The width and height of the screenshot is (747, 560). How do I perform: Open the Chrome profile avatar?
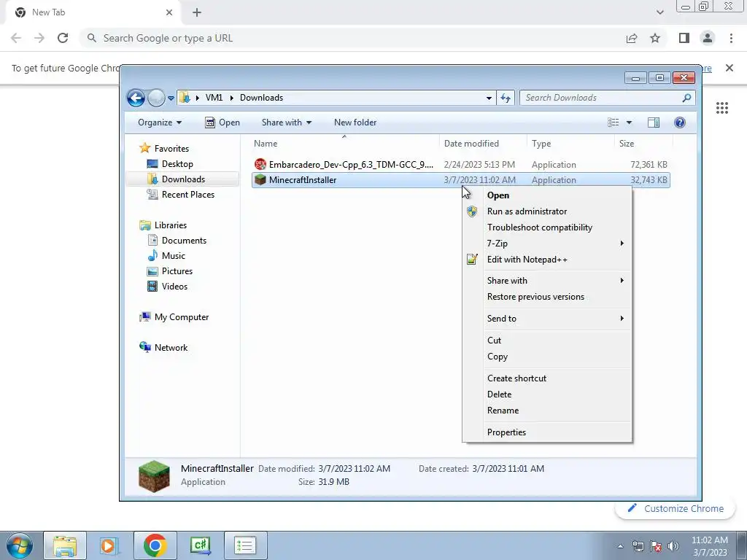[708, 38]
